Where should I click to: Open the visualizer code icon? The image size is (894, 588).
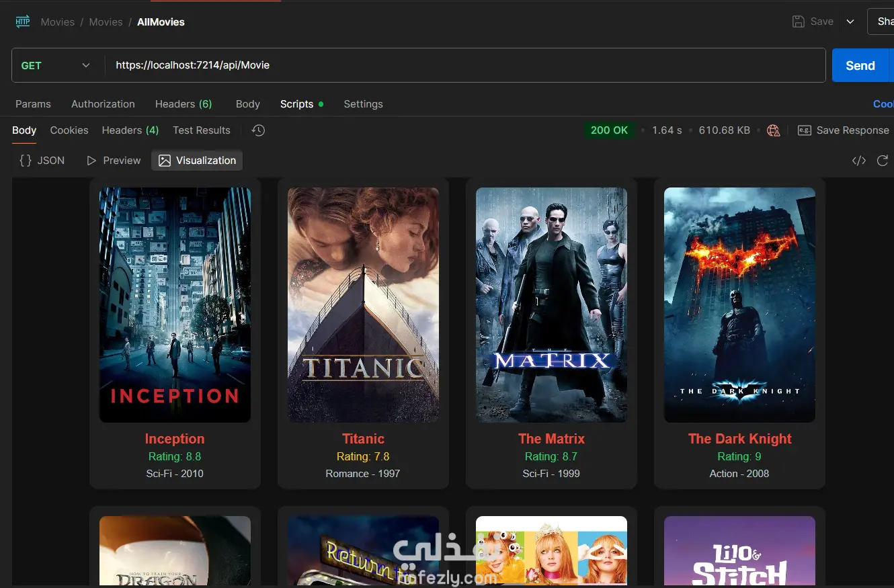tap(859, 161)
